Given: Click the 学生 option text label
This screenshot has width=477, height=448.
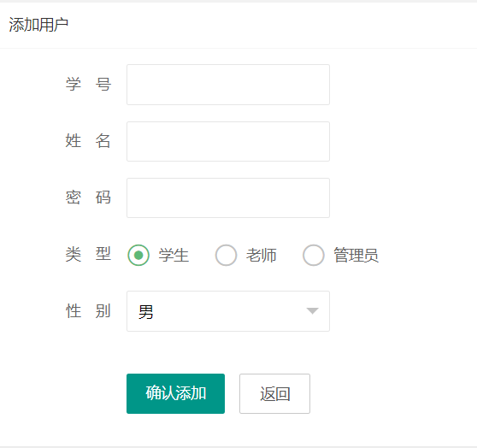Looking at the screenshot, I should click(x=174, y=255).
